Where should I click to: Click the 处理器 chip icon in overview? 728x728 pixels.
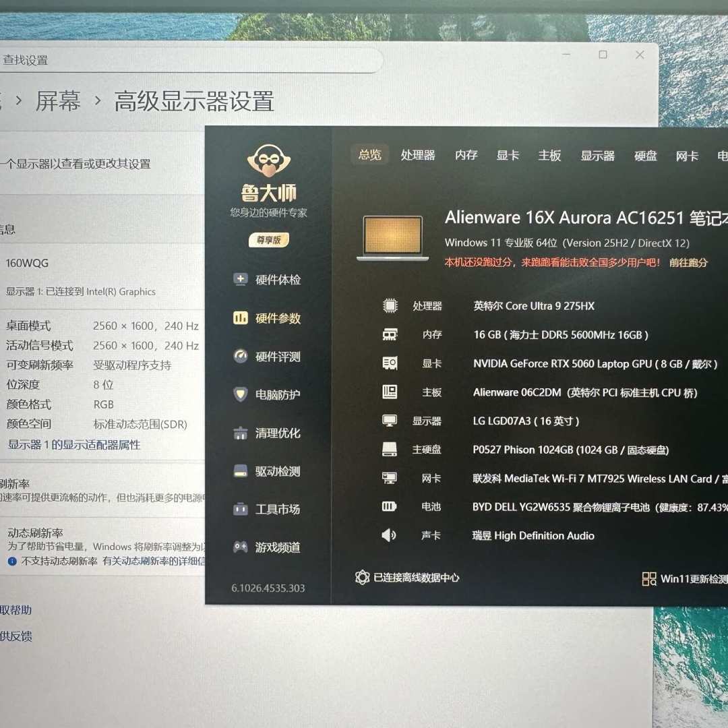(x=390, y=305)
